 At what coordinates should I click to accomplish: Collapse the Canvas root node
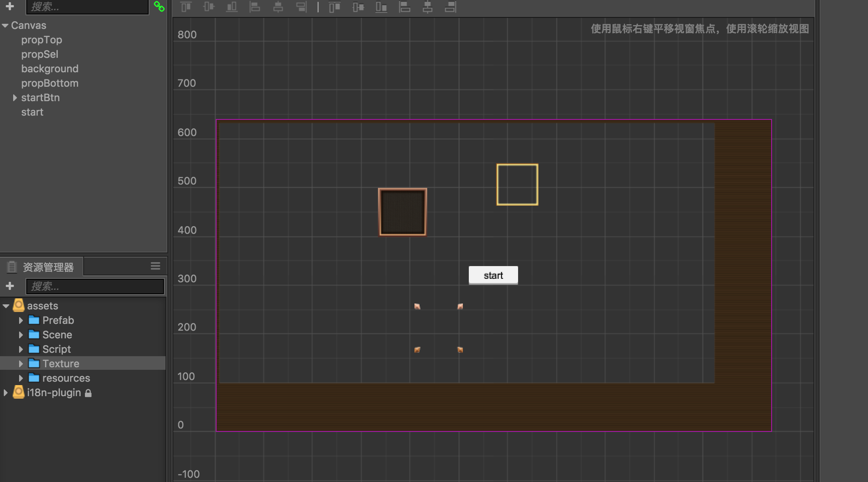coord(5,26)
